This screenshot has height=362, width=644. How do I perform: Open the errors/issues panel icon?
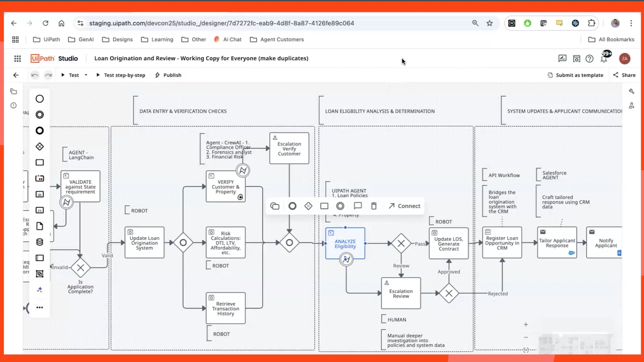point(14,105)
